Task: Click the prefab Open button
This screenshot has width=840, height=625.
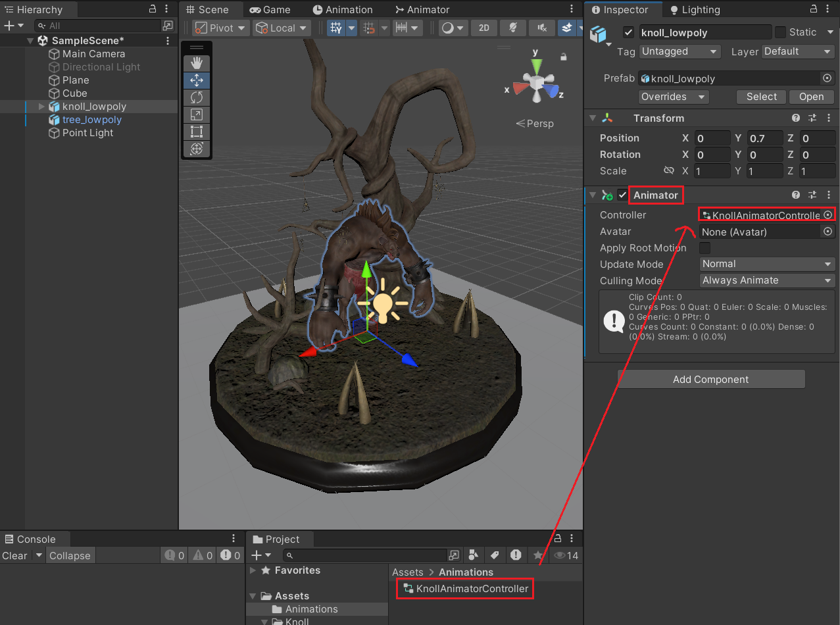Action: coord(812,97)
